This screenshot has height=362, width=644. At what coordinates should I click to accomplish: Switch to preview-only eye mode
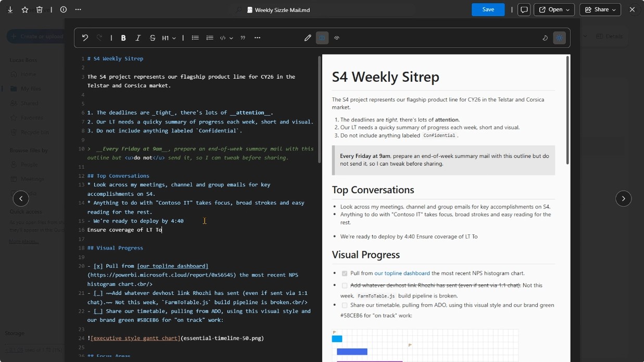(337, 38)
